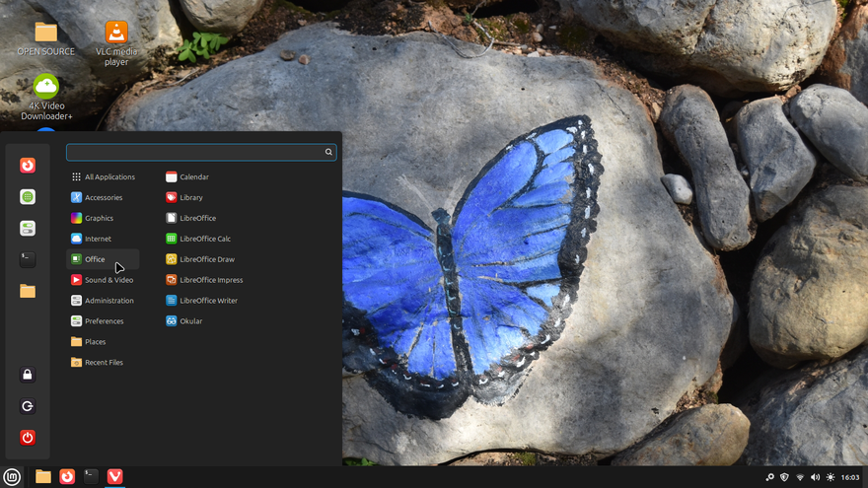Select the Sound & Video category

pyautogui.click(x=108, y=280)
